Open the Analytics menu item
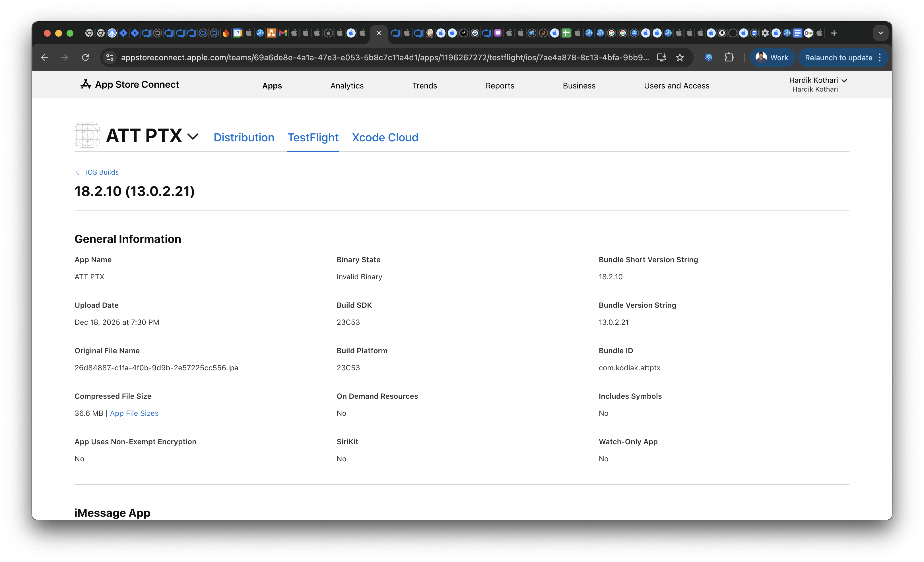This screenshot has height=562, width=924. tap(347, 86)
